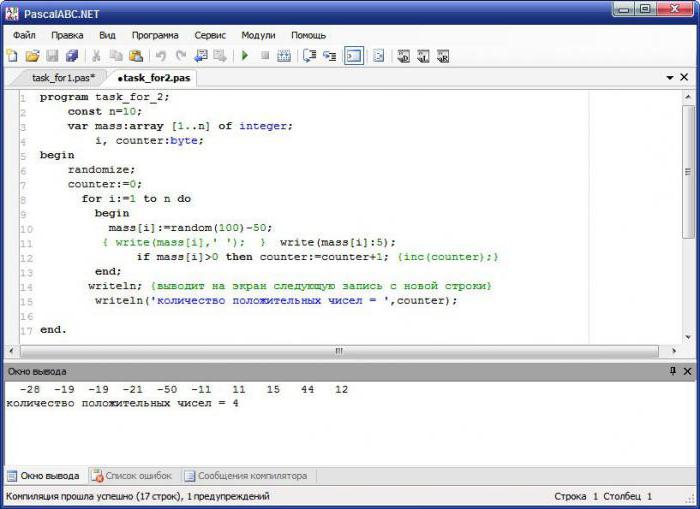Viewport: 700px width, 509px height.
Task: Click the 'Столбец 1' status bar entry
Action: click(628, 496)
